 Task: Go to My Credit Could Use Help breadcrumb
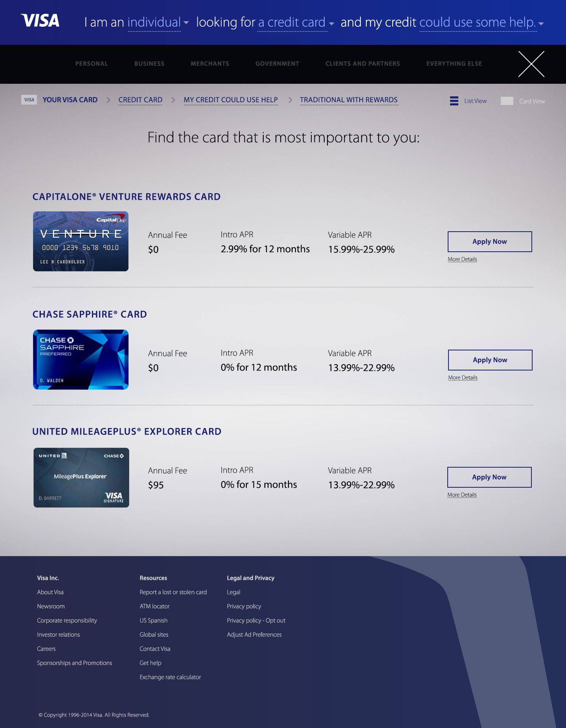click(231, 100)
